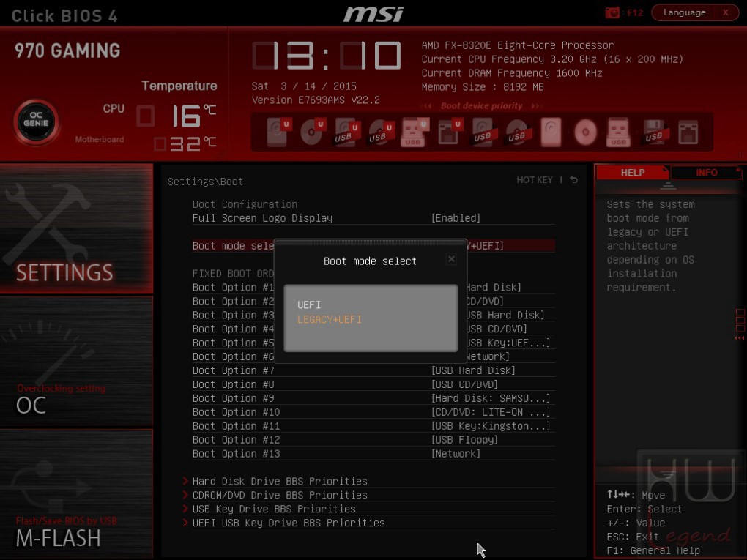Click the date Sat 3 / 14 / 2015
The image size is (747, 560).
tap(304, 86)
